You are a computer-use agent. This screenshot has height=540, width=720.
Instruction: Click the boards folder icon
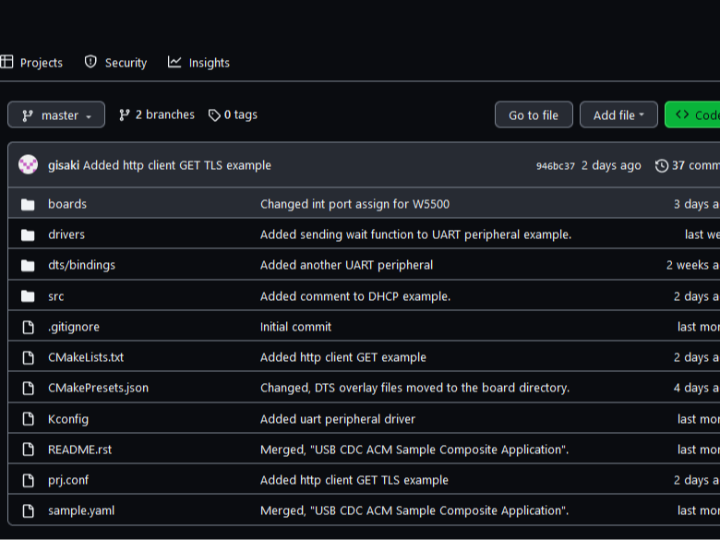[28, 204]
